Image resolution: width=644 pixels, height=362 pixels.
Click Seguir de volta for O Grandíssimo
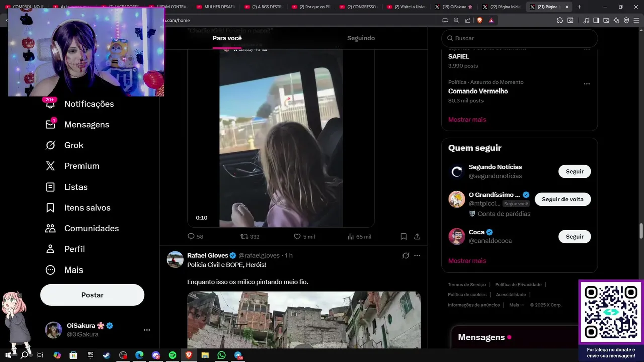click(x=562, y=199)
